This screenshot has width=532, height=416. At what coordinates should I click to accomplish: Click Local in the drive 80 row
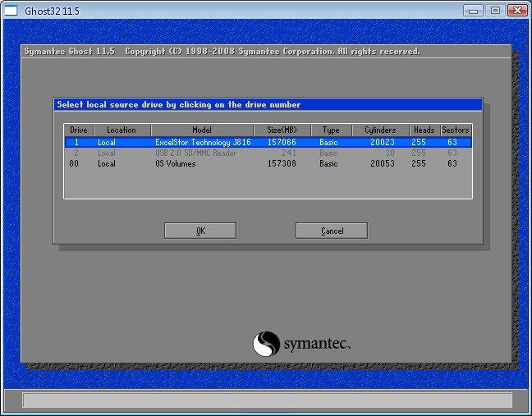(107, 163)
